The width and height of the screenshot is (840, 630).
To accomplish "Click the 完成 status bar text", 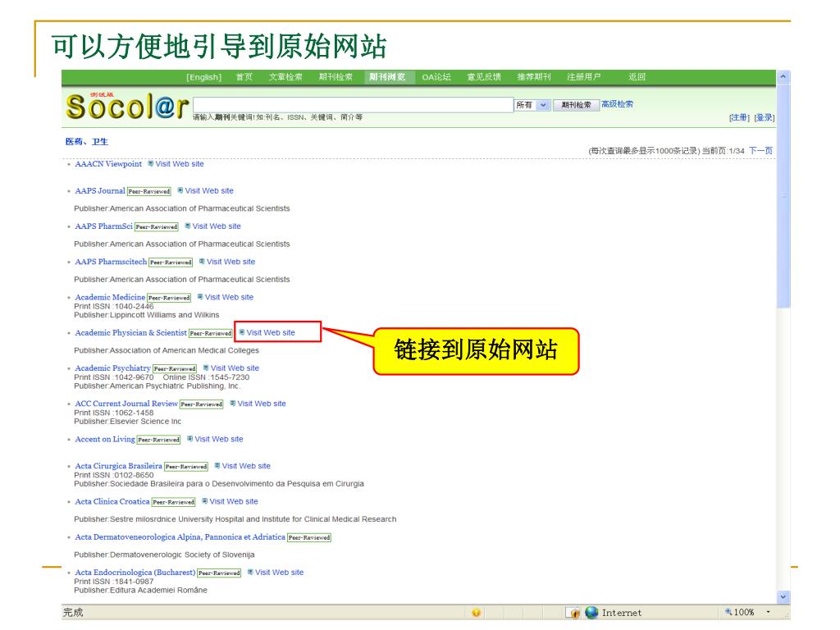I will 73,612.
